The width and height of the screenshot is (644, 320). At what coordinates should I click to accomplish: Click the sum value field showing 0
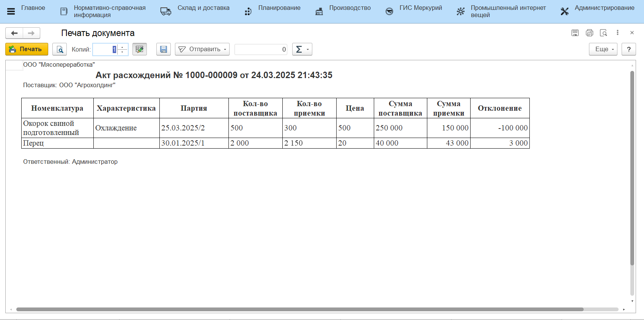261,49
